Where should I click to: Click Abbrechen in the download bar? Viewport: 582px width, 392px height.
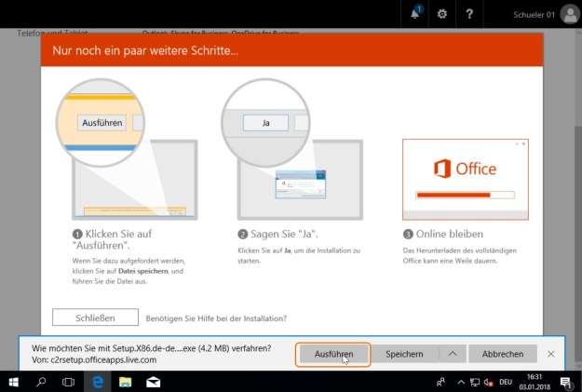pyautogui.click(x=503, y=354)
